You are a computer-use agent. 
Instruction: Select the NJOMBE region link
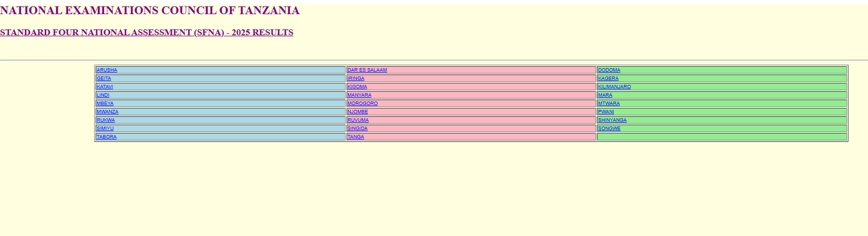click(x=358, y=112)
